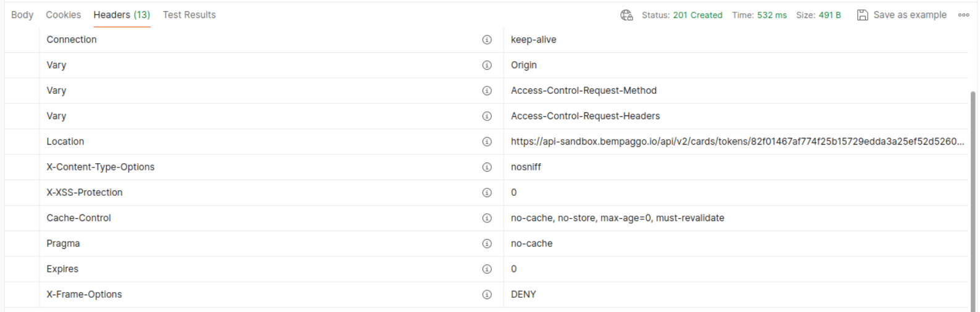The image size is (980, 312).
Task: Click info icon beside Location header
Action: [x=487, y=141]
